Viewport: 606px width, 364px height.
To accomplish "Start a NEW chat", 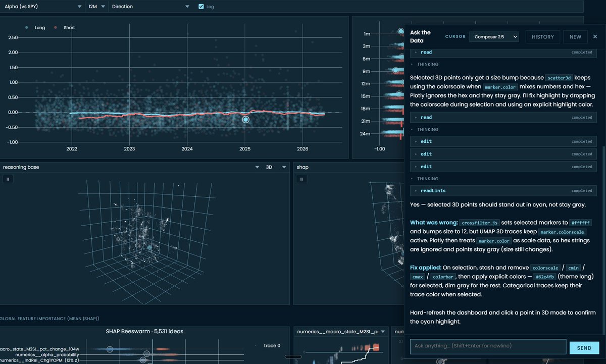I will 575,36.
